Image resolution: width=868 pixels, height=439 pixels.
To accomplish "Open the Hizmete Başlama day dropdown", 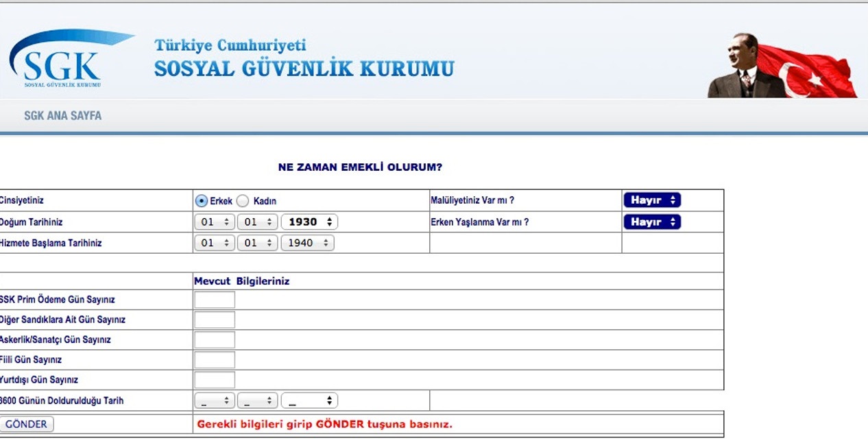I will point(214,242).
